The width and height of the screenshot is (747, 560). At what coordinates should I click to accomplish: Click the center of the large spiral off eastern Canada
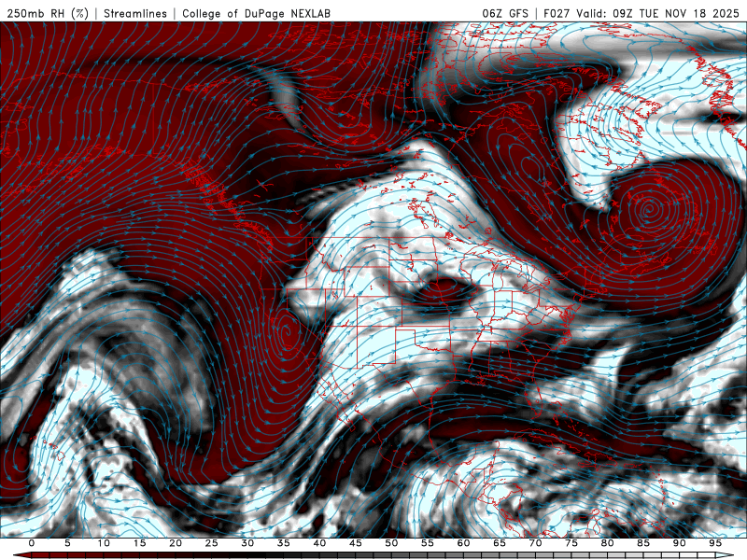coord(648,208)
